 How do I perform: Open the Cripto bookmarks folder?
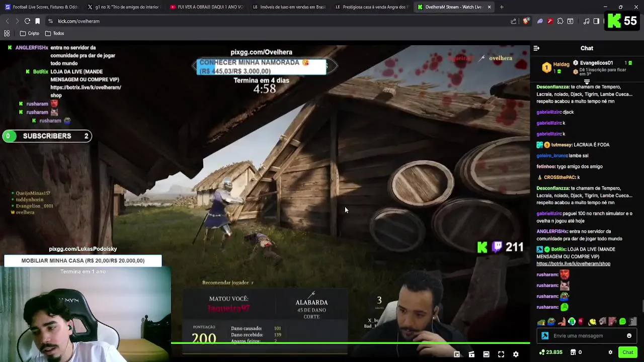pos(30,33)
